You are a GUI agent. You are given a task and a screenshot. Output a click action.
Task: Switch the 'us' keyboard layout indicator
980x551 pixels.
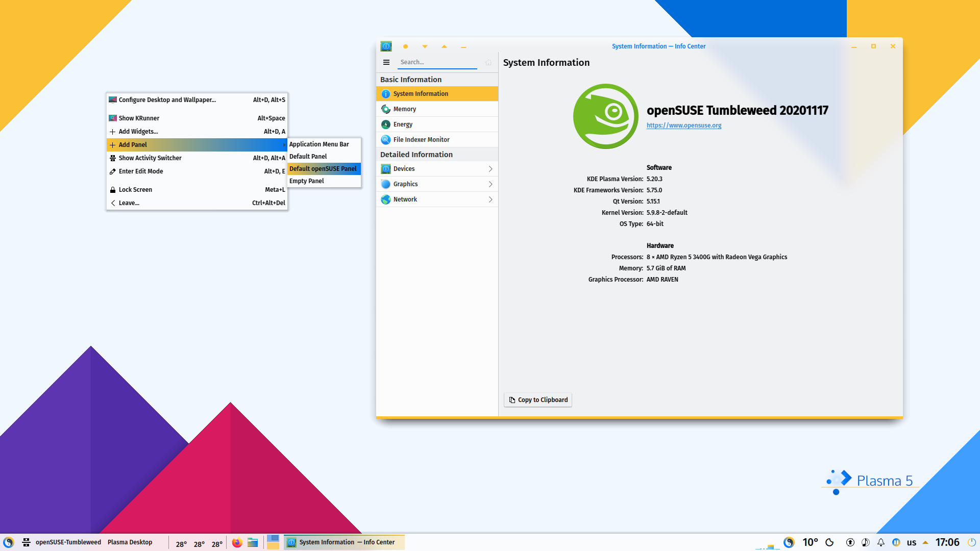pyautogui.click(x=912, y=543)
